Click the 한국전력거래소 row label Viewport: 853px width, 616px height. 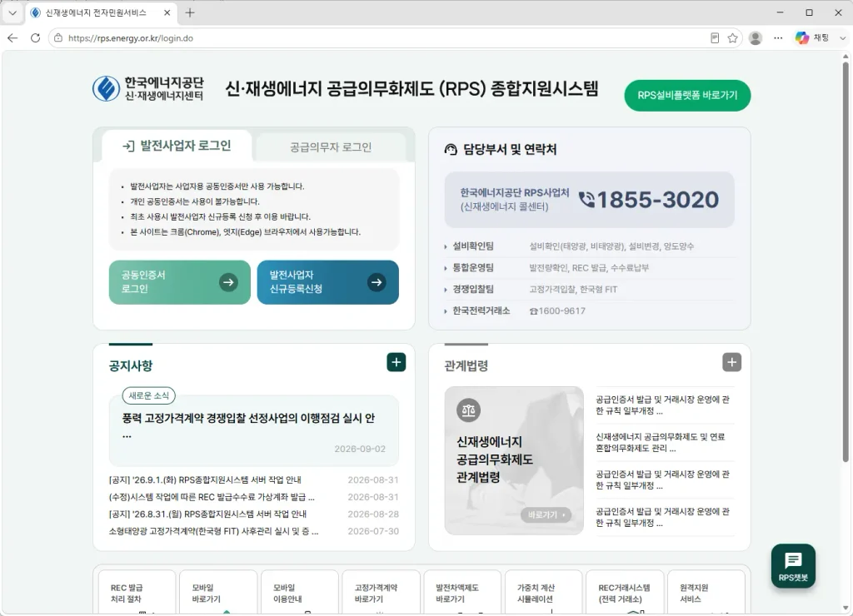tap(481, 311)
